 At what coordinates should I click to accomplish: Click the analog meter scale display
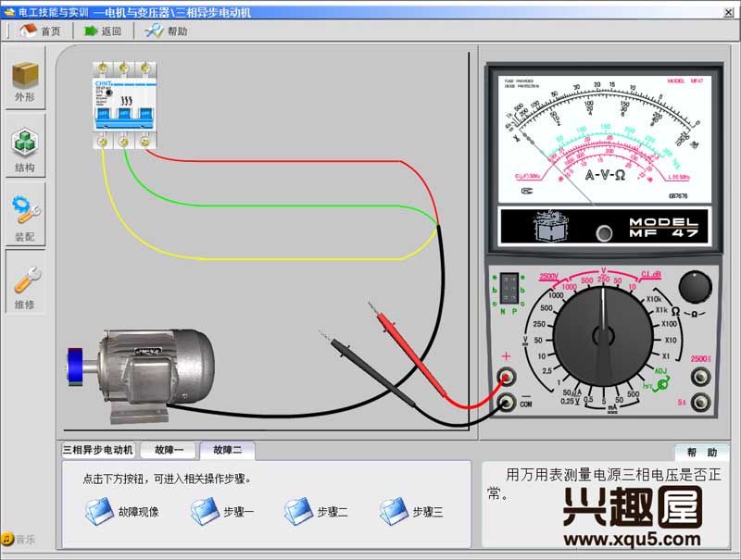coord(605,139)
